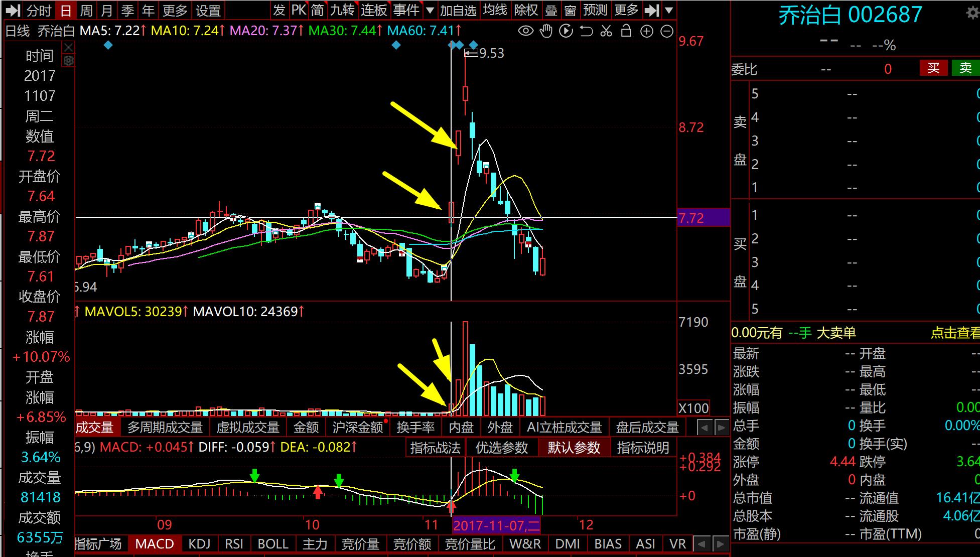Click the replay playback icon

pyautogui.click(x=566, y=31)
